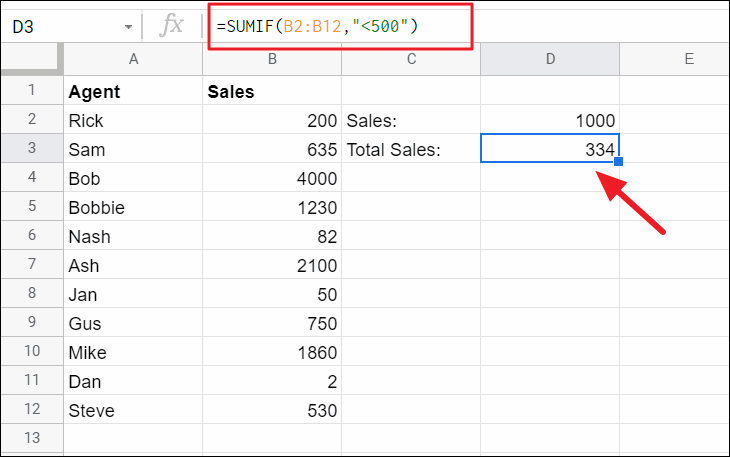Screen dimensions: 730x457
Task: Click the formula bar SUMIF input
Action: pyautogui.click(x=340, y=25)
